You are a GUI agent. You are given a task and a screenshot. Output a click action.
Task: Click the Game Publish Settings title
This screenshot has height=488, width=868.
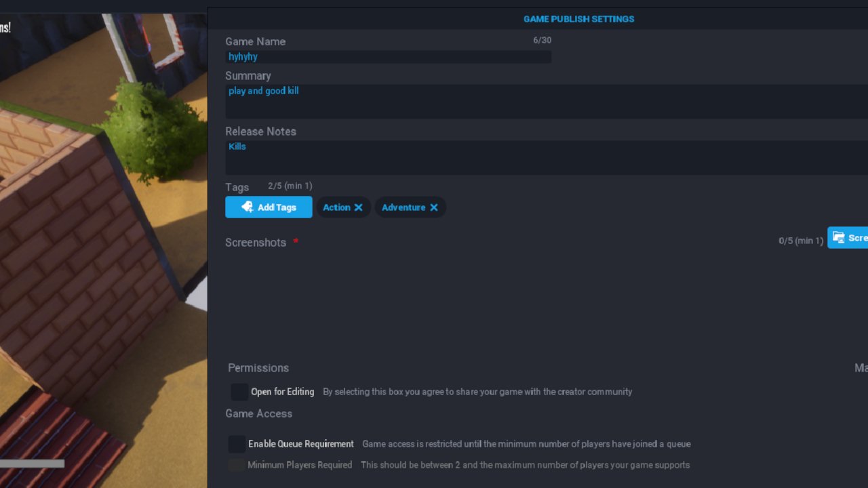(579, 19)
